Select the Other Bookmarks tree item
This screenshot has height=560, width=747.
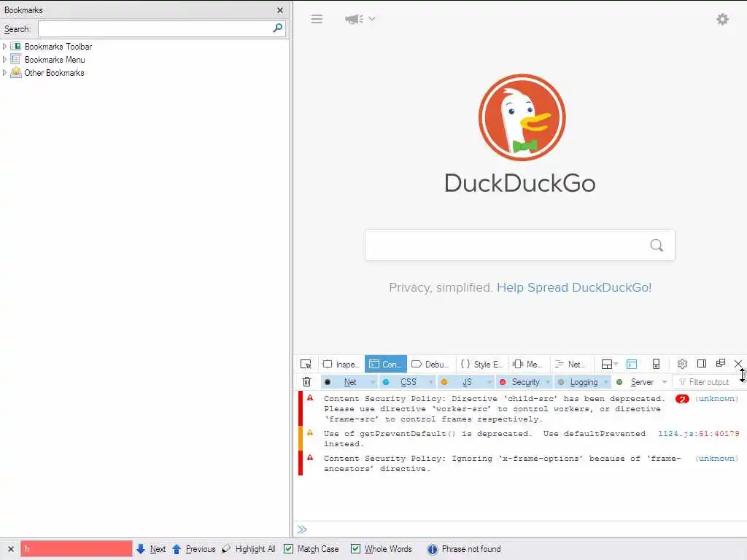pyautogui.click(x=54, y=73)
